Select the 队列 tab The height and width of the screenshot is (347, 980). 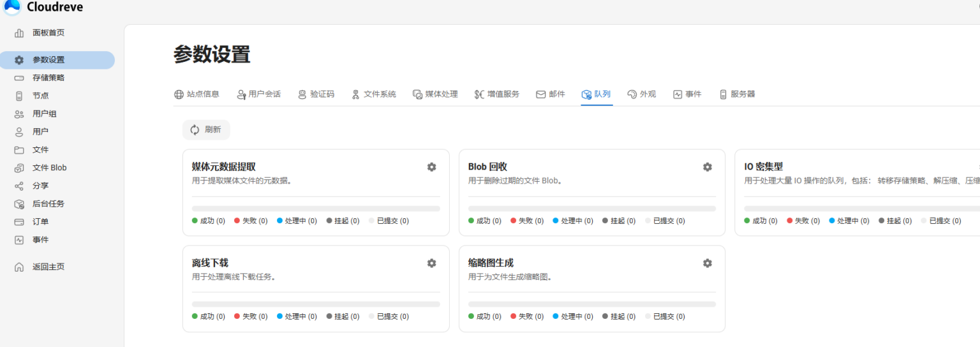pos(597,94)
